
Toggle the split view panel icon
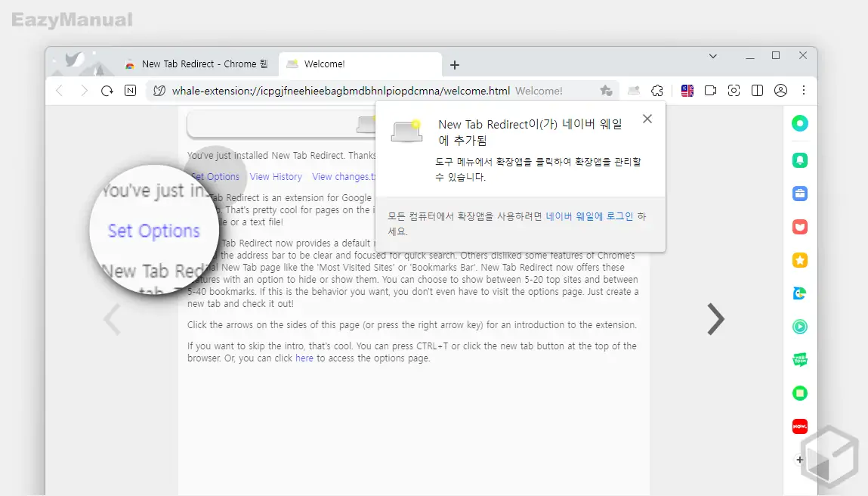pyautogui.click(x=757, y=91)
